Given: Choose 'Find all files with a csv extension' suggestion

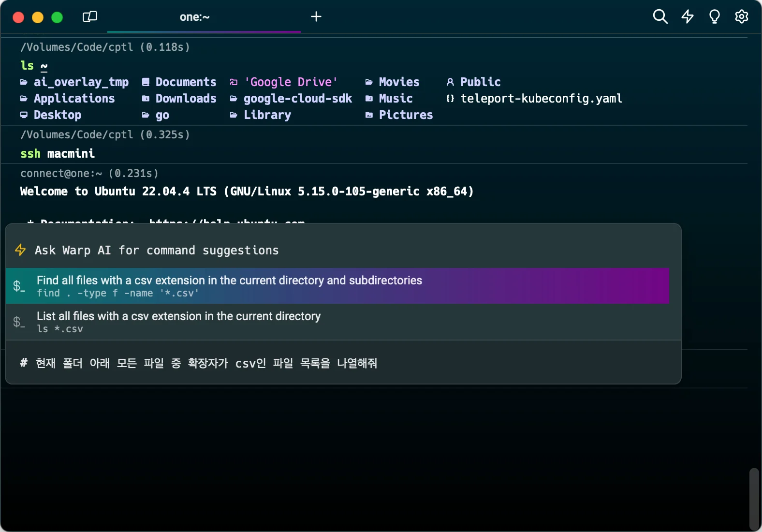Looking at the screenshot, I should coord(337,286).
